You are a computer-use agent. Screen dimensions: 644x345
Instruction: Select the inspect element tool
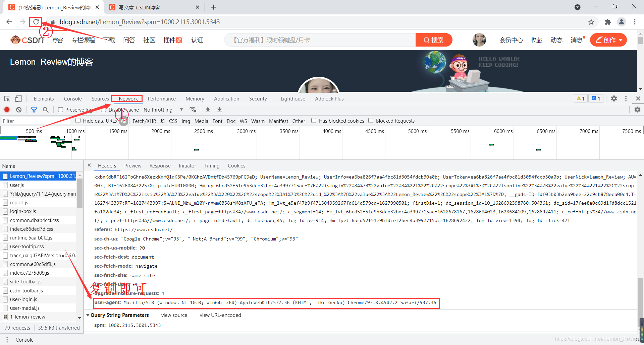7,98
